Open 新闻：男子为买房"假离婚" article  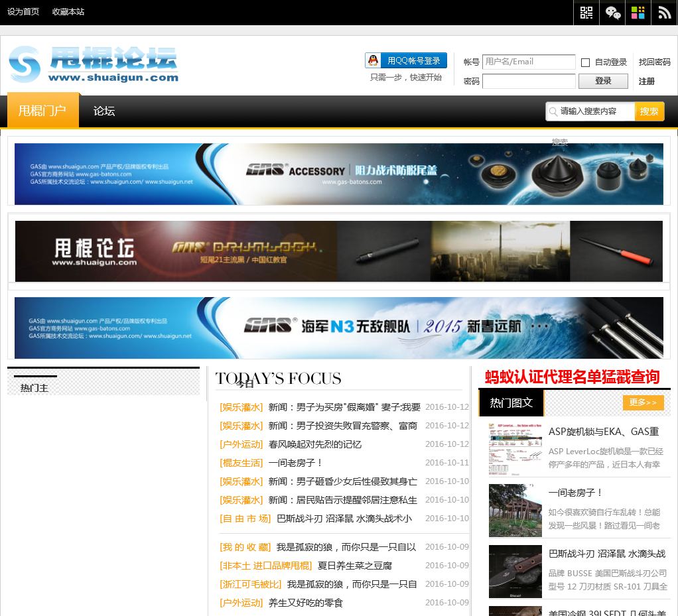344,407
